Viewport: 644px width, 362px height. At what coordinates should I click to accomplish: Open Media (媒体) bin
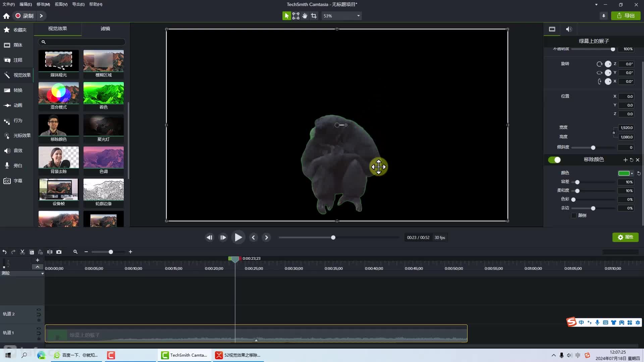click(x=17, y=45)
